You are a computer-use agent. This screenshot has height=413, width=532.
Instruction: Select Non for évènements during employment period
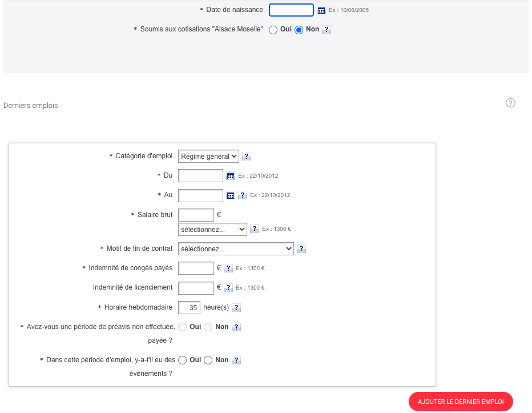208,360
